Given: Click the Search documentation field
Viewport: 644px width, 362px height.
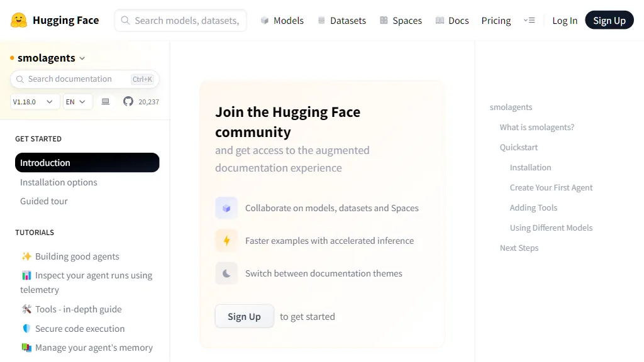Looking at the screenshot, I should 85,79.
